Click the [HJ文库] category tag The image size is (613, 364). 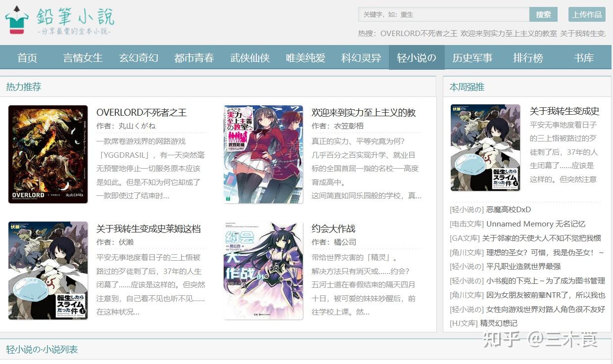click(x=464, y=323)
